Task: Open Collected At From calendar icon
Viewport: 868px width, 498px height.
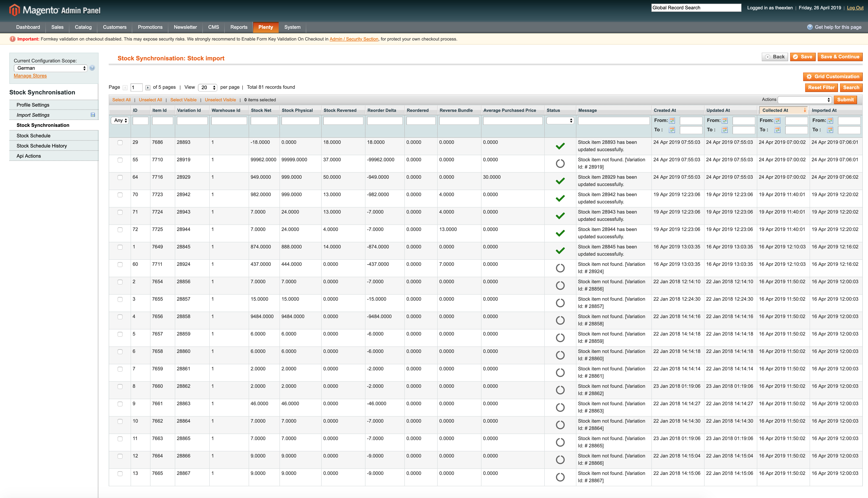Action: (777, 120)
